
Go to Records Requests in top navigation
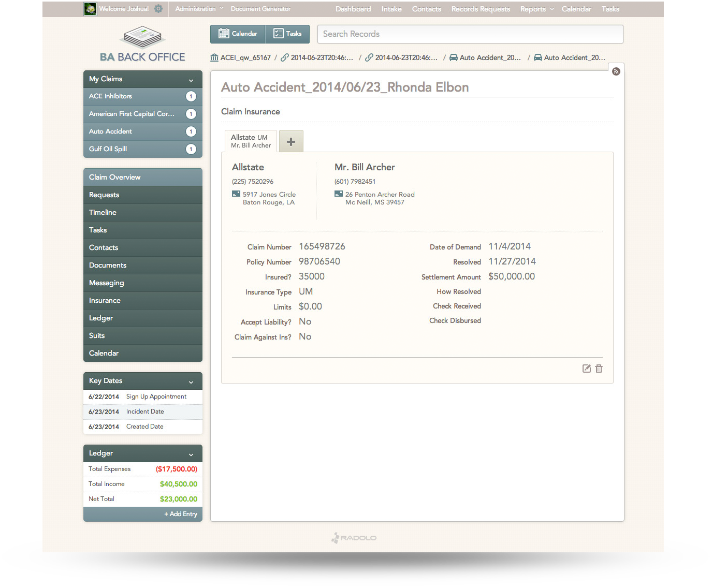(480, 9)
